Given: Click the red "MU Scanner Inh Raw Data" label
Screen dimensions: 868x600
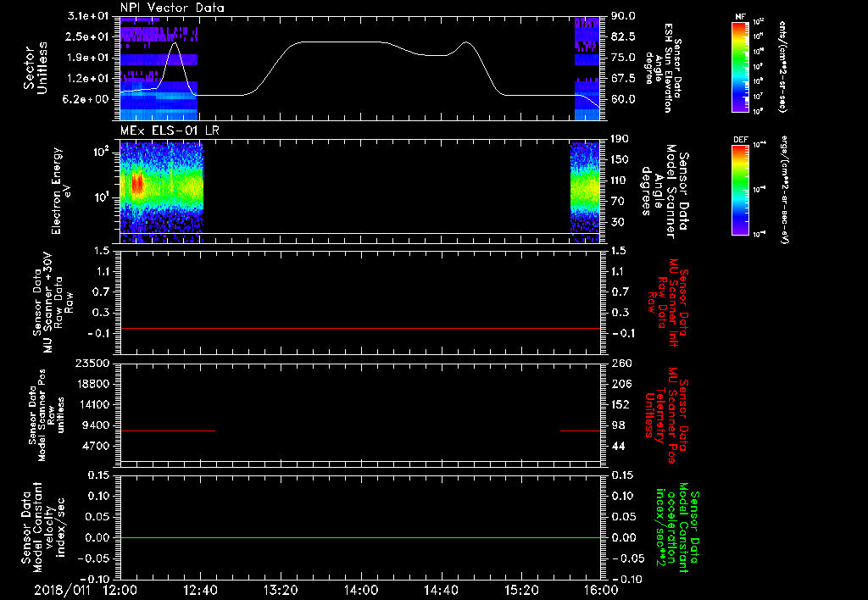Looking at the screenshot, I should [668, 303].
